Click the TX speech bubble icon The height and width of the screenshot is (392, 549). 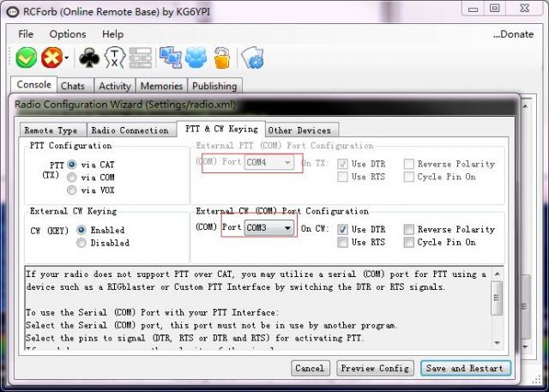point(114,57)
